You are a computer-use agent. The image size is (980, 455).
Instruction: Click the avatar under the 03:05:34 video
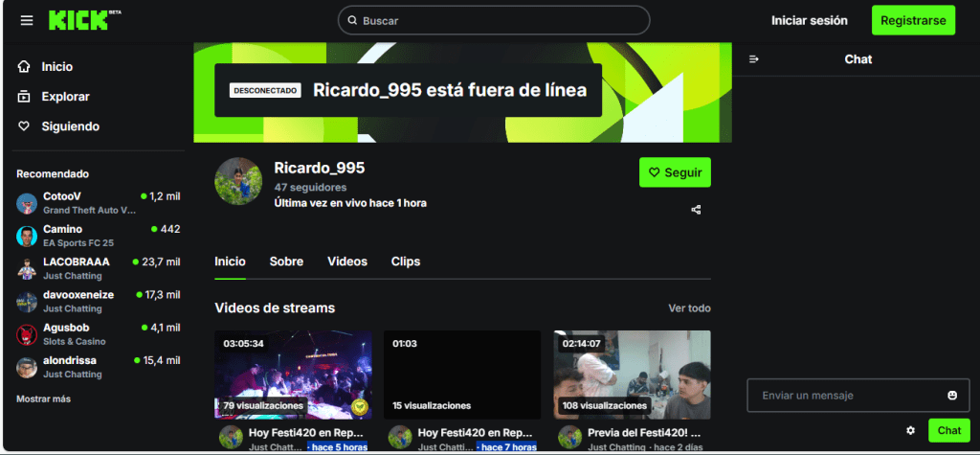point(232,437)
